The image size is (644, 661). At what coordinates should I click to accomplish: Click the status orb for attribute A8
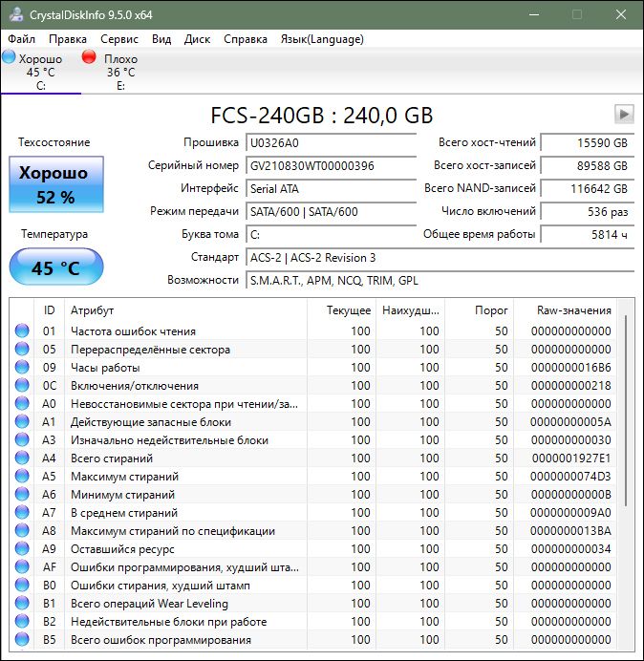22,530
